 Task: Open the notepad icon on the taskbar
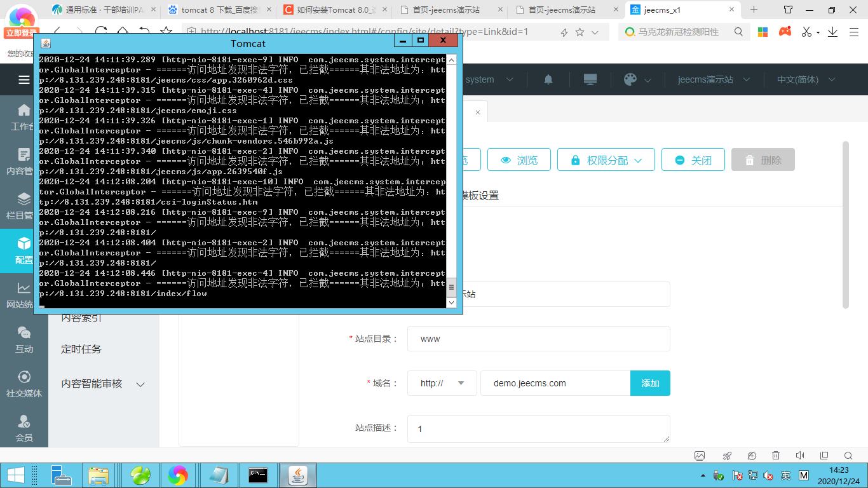tap(218, 475)
